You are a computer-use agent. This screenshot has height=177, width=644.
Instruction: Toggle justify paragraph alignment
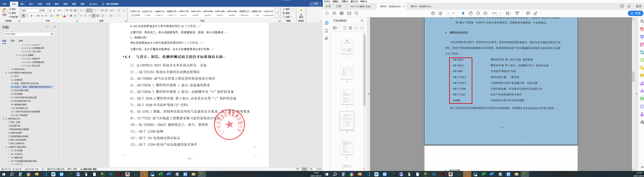94,16
